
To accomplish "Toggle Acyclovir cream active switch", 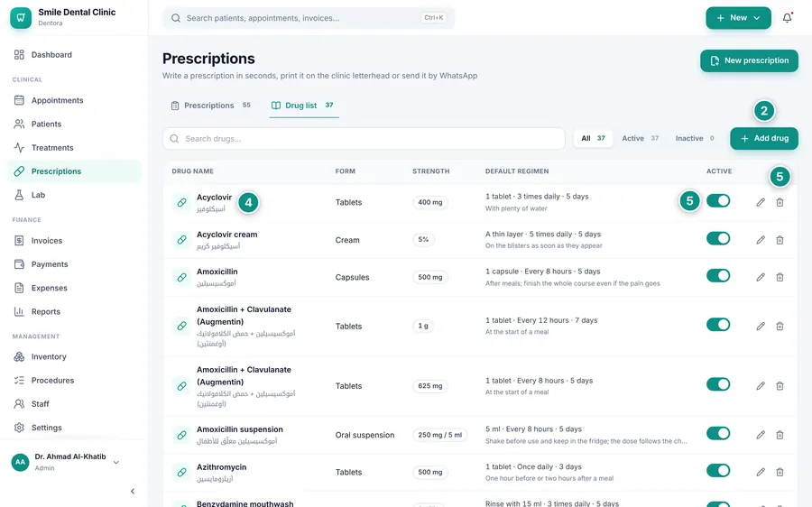I will tap(718, 238).
